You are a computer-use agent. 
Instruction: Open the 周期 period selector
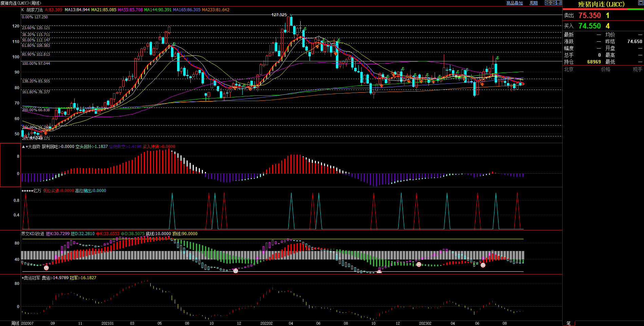click(x=534, y=3)
